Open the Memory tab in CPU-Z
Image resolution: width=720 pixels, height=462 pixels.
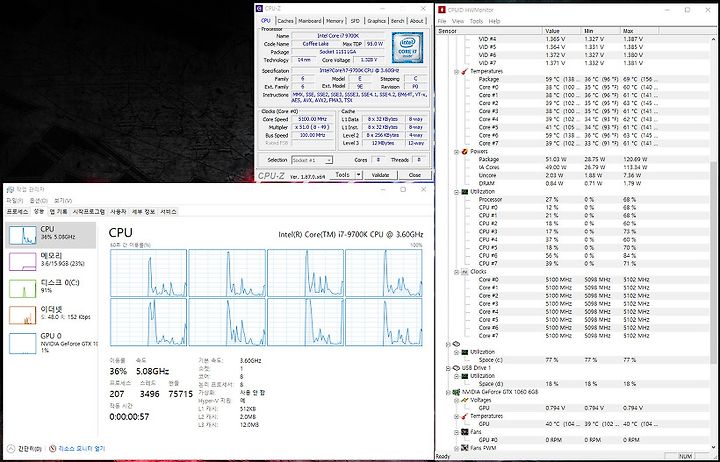coord(335,21)
